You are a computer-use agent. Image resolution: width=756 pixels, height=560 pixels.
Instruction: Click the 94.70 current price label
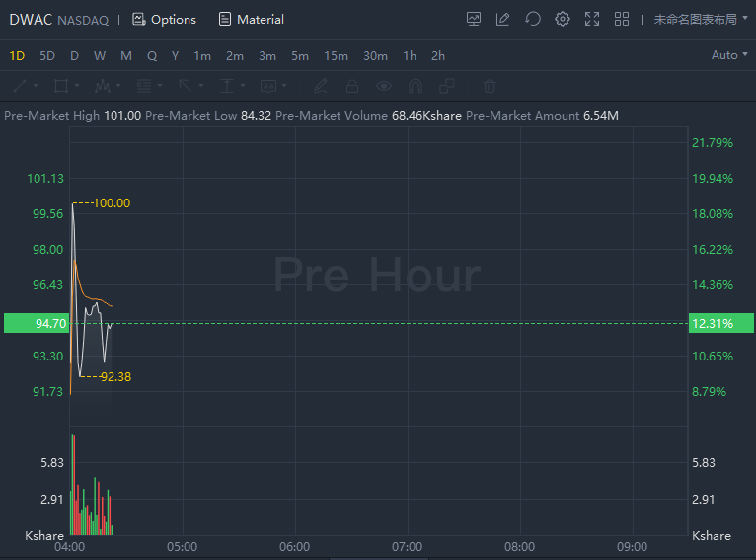tap(37, 323)
